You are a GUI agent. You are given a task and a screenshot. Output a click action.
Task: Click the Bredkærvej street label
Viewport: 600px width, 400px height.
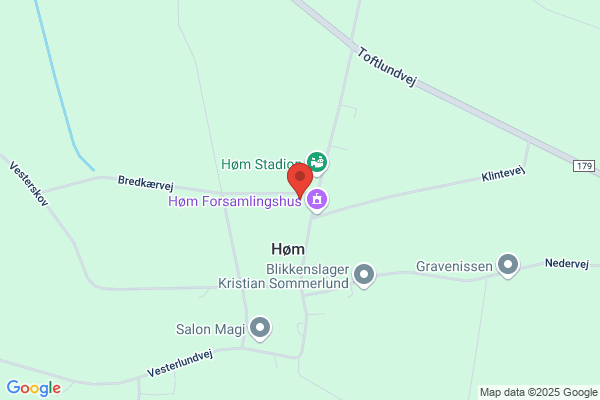145,183
